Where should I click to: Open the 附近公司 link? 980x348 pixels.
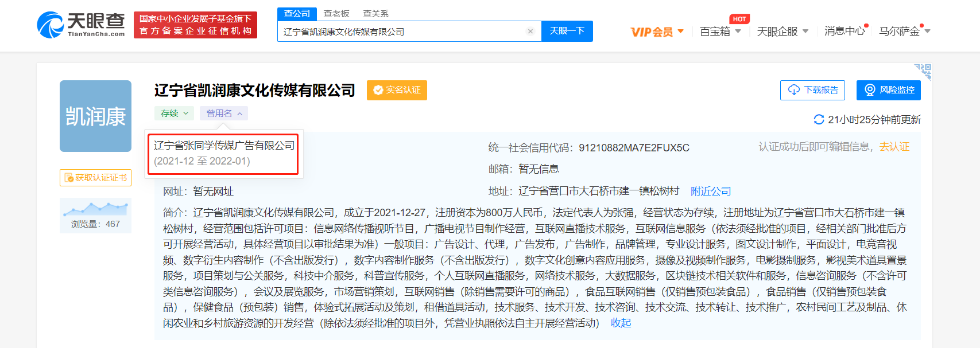(711, 191)
